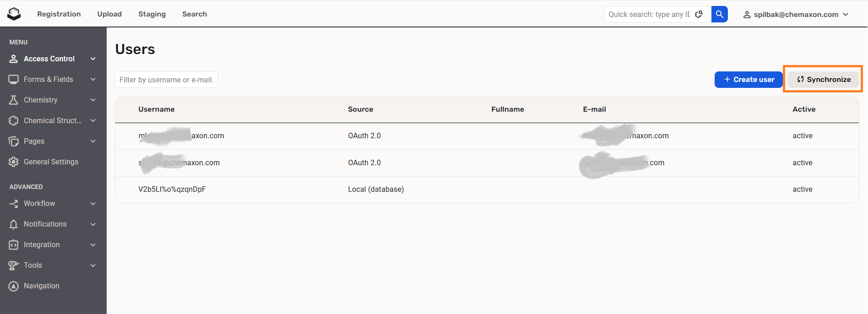Click the blue magnifier search button

point(719,14)
